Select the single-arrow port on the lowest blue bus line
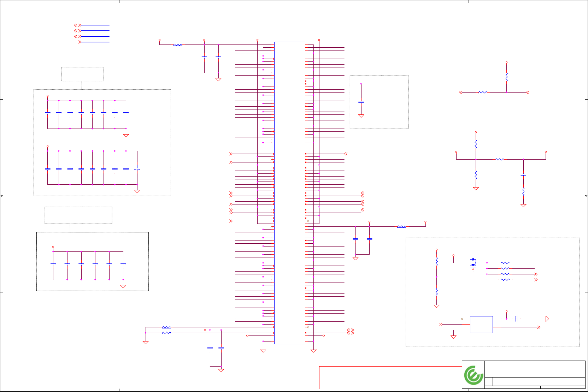 coord(80,42)
